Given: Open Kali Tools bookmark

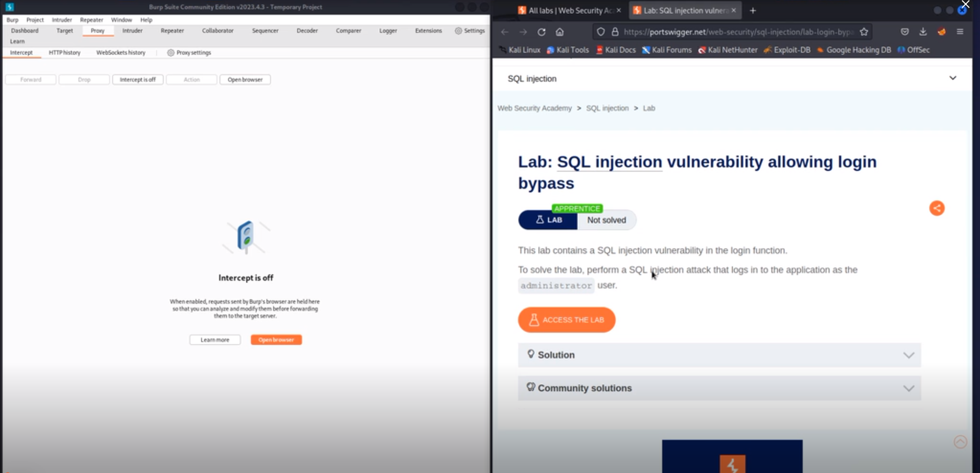Looking at the screenshot, I should [x=568, y=50].
